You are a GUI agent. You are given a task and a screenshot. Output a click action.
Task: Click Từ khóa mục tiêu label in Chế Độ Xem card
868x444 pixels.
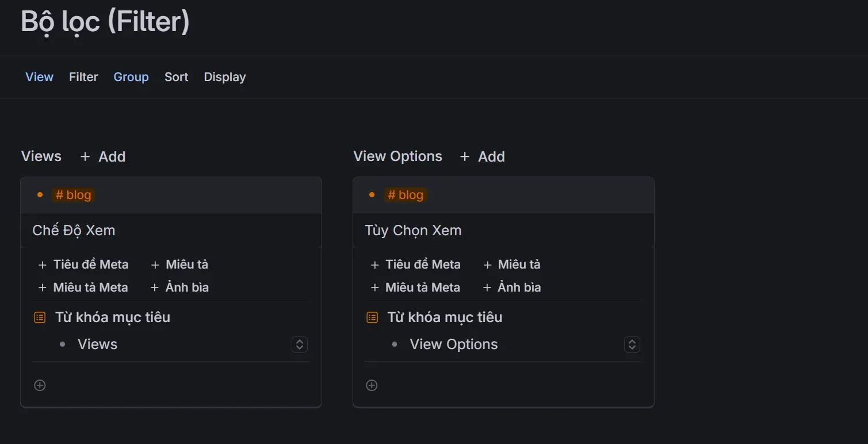pyautogui.click(x=113, y=317)
